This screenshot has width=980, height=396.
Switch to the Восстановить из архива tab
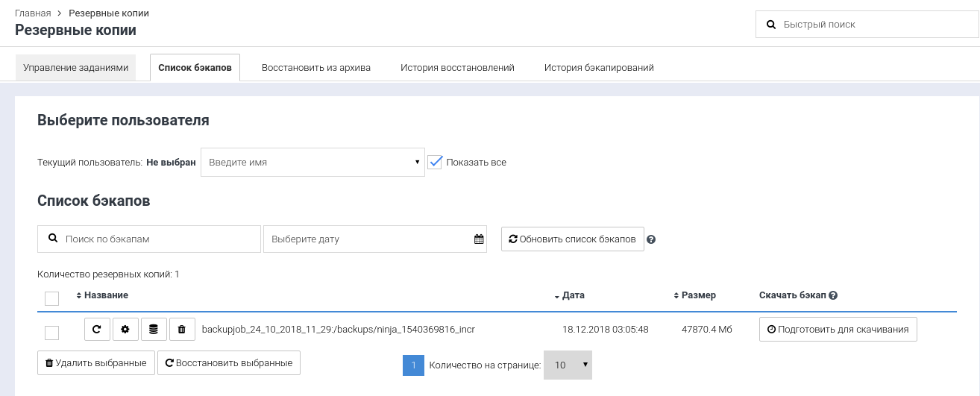pyautogui.click(x=315, y=67)
